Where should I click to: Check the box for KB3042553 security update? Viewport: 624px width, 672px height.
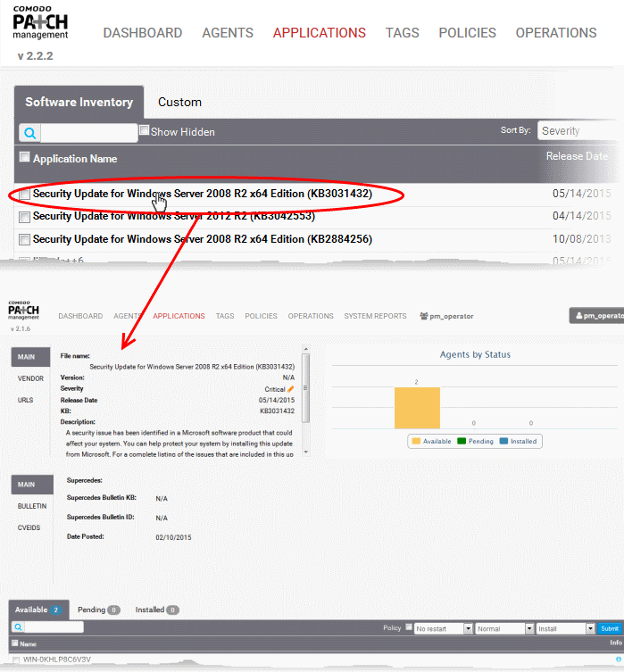point(25,217)
